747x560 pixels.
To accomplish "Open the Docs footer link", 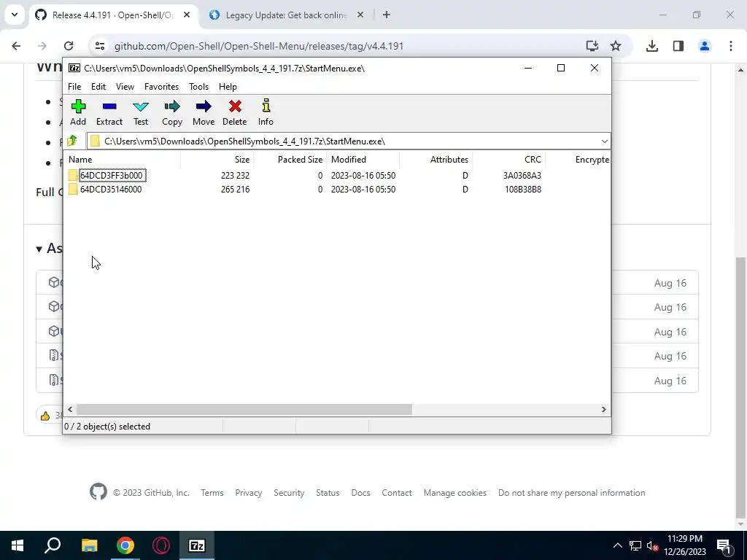I will 360,493.
